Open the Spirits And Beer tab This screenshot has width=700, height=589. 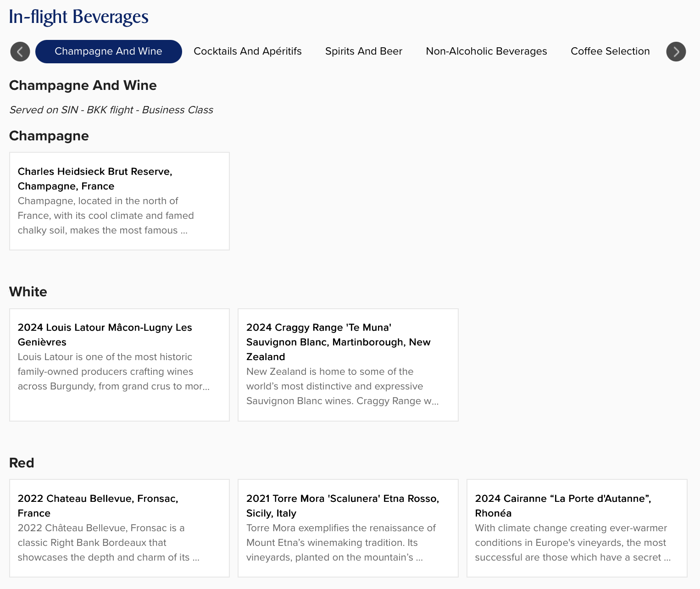tap(363, 51)
